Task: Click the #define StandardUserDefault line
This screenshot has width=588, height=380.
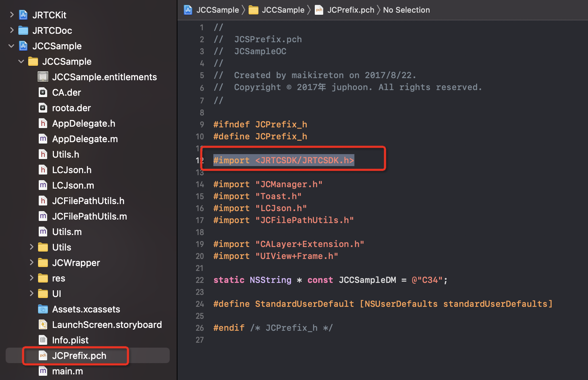Action: point(383,304)
